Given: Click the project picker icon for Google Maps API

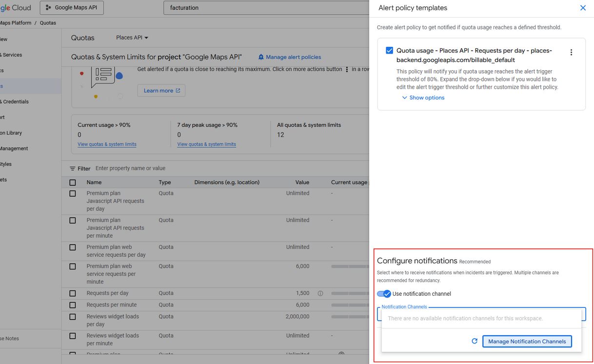Looking at the screenshot, I should click(48, 8).
